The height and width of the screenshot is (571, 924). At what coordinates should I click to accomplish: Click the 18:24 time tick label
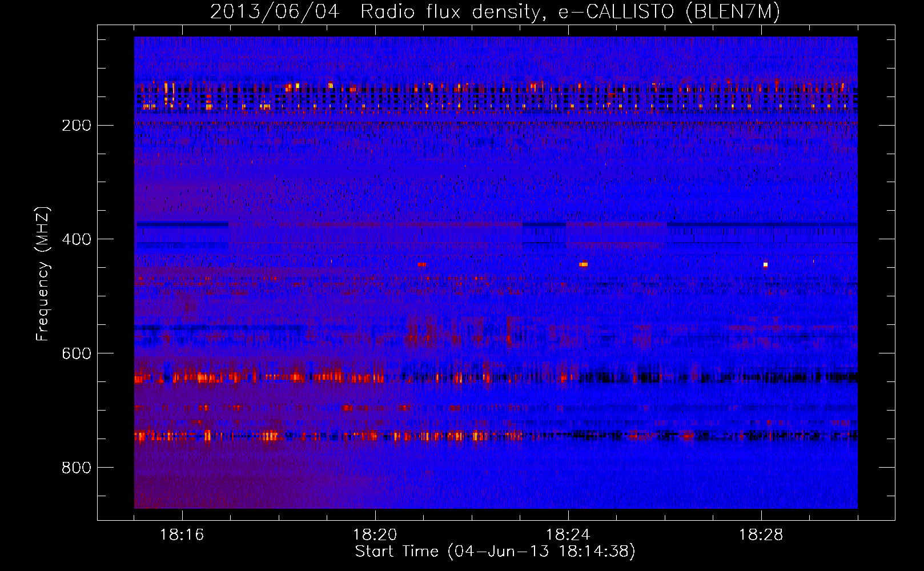(x=568, y=535)
